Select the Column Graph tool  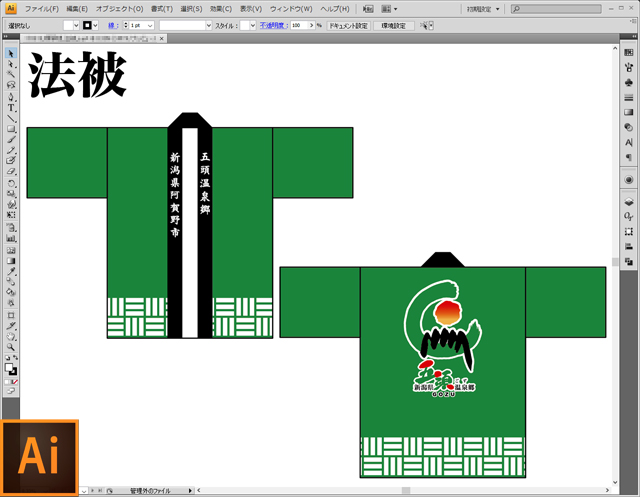pos(11,238)
